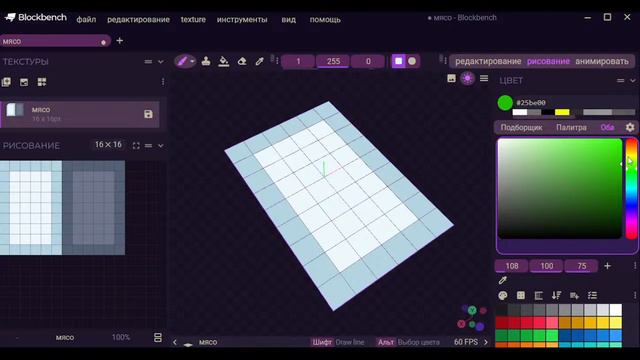Toggle viewport shading sun icon
640x360 pixels.
point(468,78)
